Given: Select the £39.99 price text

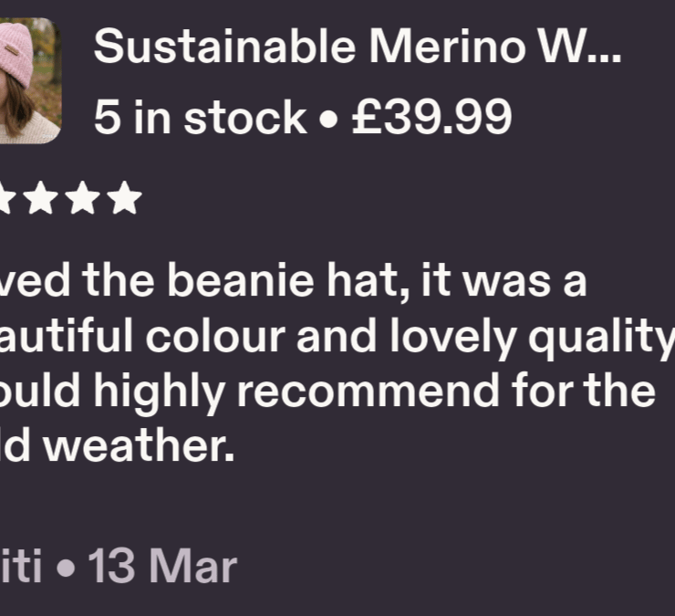Looking at the screenshot, I should pos(431,117).
